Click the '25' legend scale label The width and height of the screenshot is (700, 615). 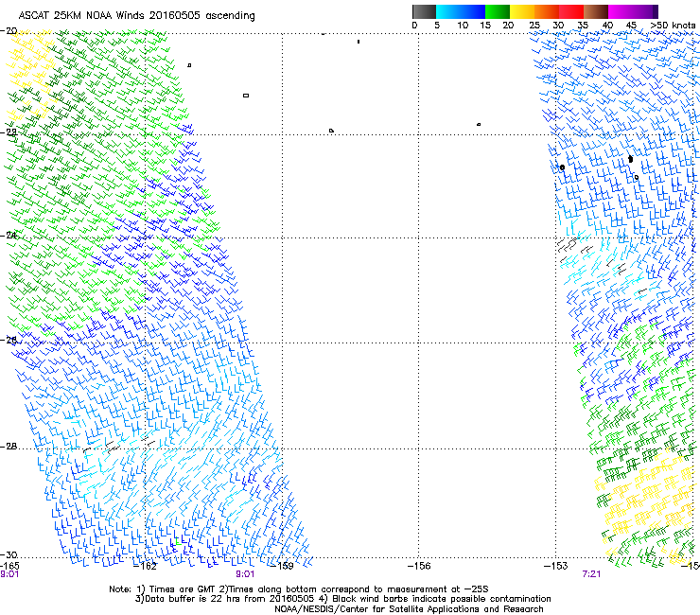(534, 25)
